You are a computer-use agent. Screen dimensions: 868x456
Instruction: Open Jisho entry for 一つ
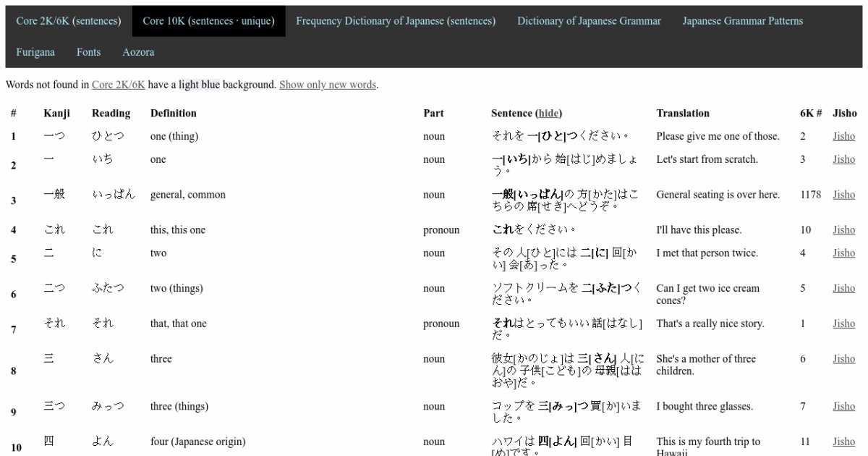pos(843,135)
